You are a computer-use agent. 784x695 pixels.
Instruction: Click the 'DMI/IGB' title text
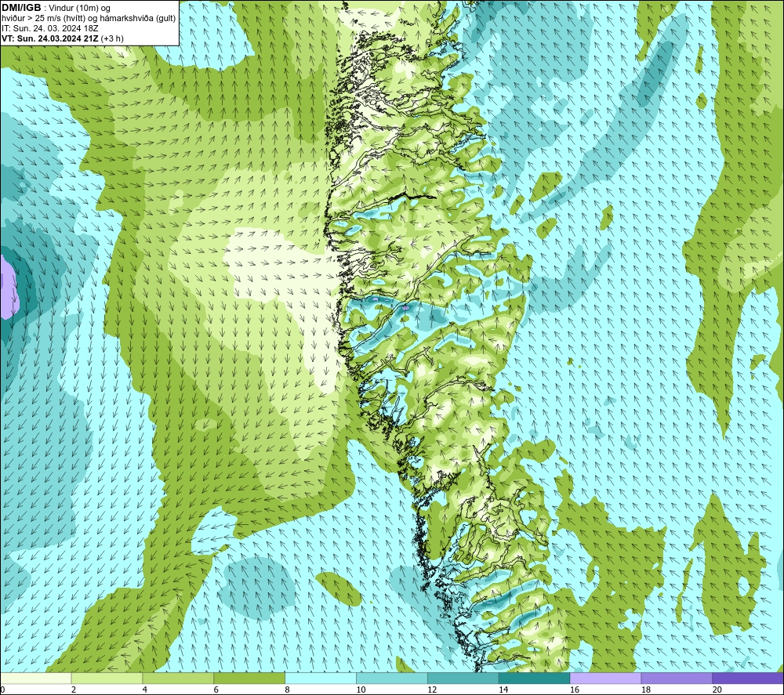pyautogui.click(x=21, y=8)
